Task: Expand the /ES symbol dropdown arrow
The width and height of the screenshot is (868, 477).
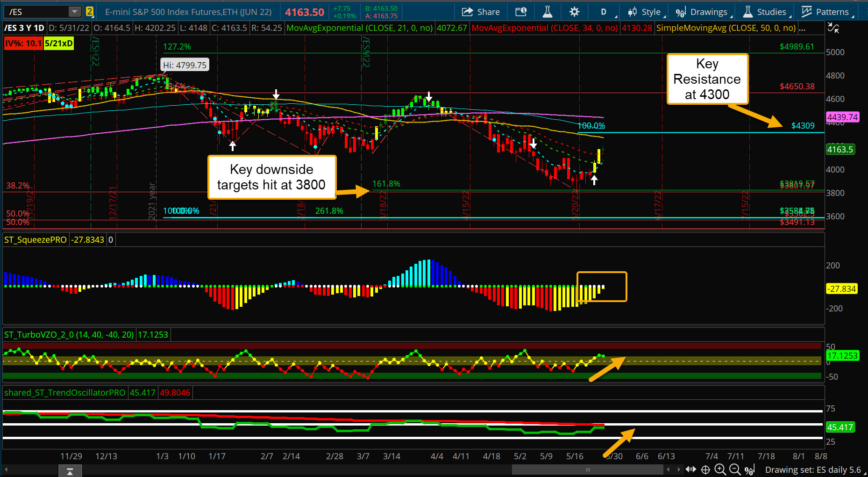Action: pos(75,12)
